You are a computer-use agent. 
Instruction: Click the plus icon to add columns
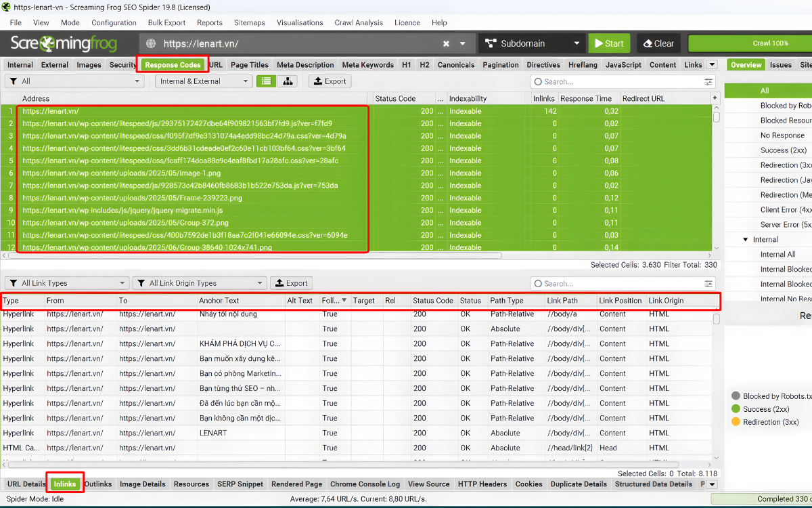click(715, 98)
